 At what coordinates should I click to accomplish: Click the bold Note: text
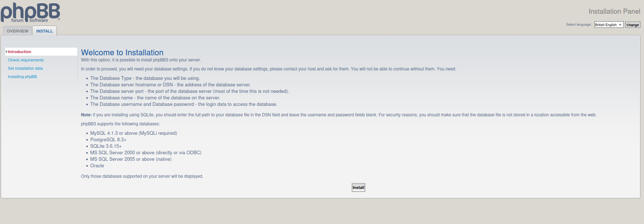[x=86, y=115]
